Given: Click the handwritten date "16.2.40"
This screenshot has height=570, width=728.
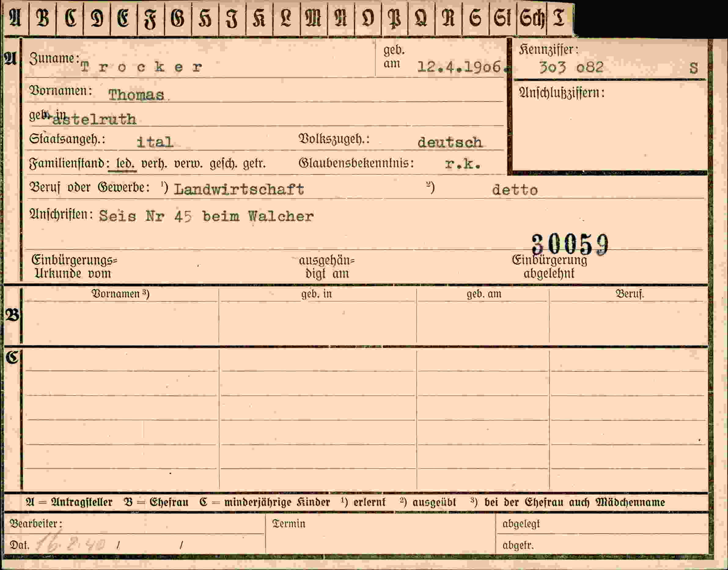Looking at the screenshot, I should tap(71, 544).
